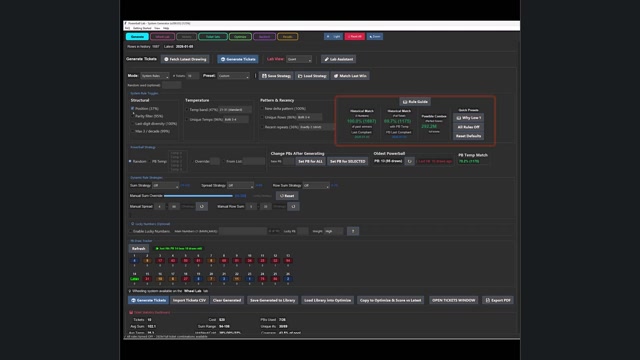Open the Rule Guide
Image resolution: width=640 pixels, height=360 pixels.
tap(415, 102)
